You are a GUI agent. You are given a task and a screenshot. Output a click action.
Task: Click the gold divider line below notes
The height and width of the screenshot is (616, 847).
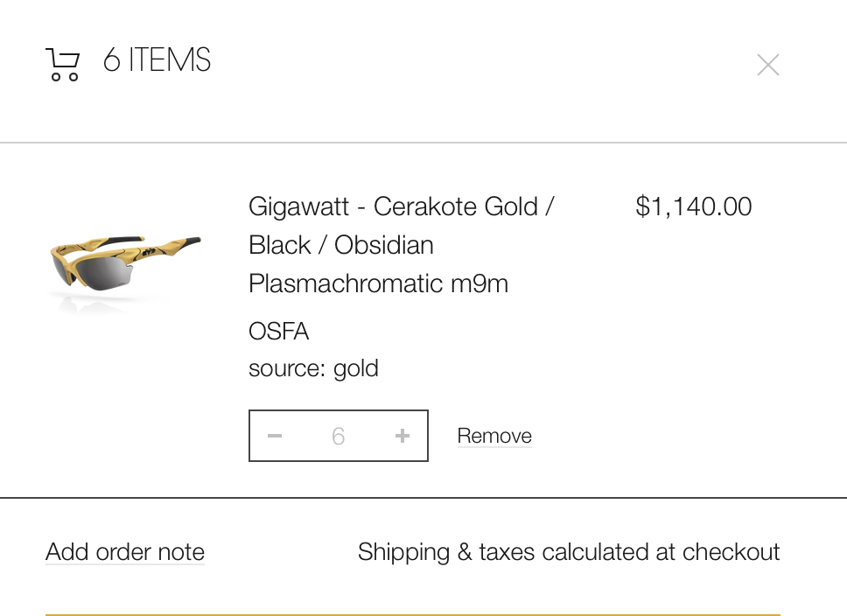pyautogui.click(x=412, y=614)
